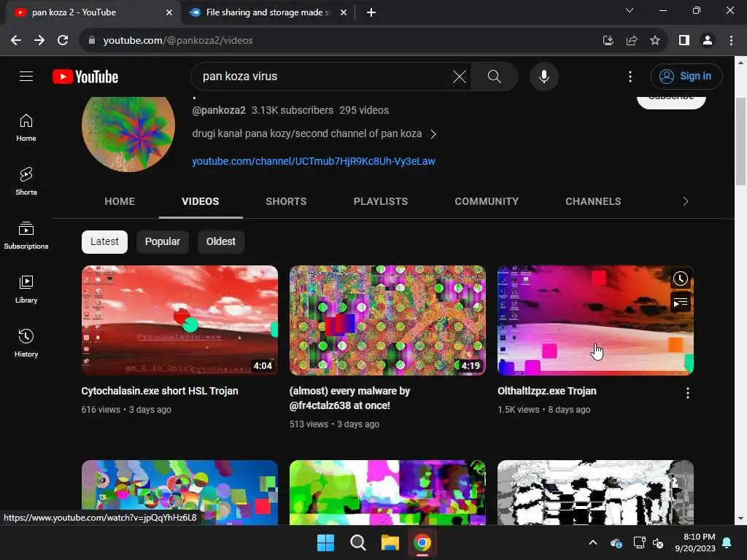Click Add to queue on Olthaltlzpz thumbnail
The width and height of the screenshot is (747, 560).
680,303
